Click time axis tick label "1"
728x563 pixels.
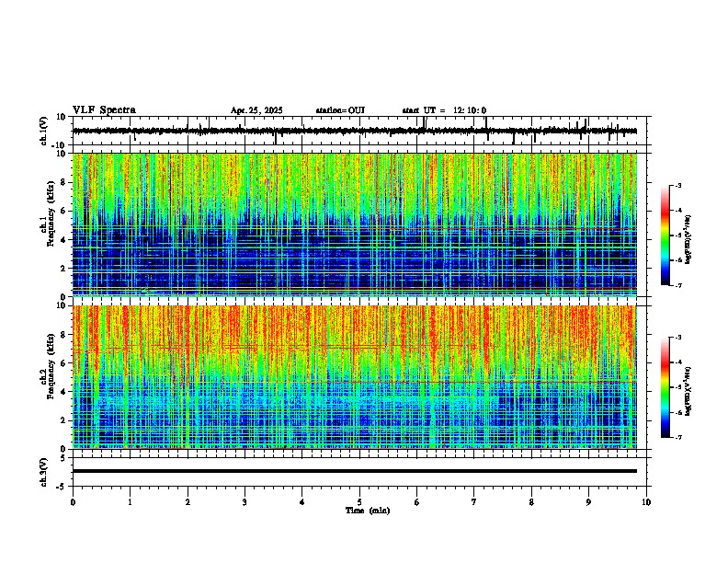coord(130,502)
